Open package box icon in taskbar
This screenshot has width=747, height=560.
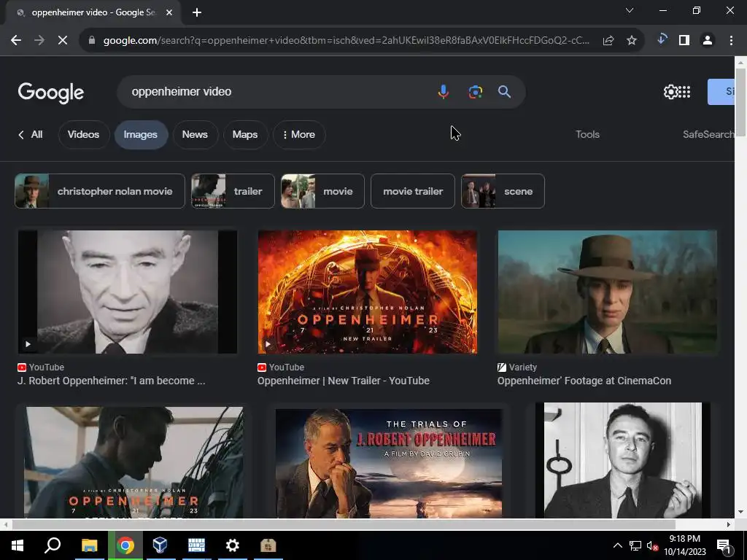pyautogui.click(x=268, y=545)
